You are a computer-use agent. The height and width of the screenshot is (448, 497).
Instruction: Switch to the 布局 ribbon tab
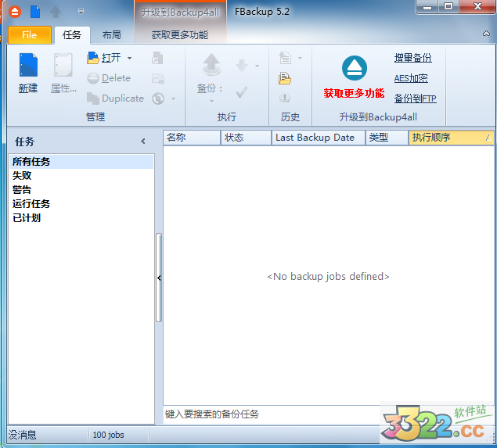click(x=112, y=35)
